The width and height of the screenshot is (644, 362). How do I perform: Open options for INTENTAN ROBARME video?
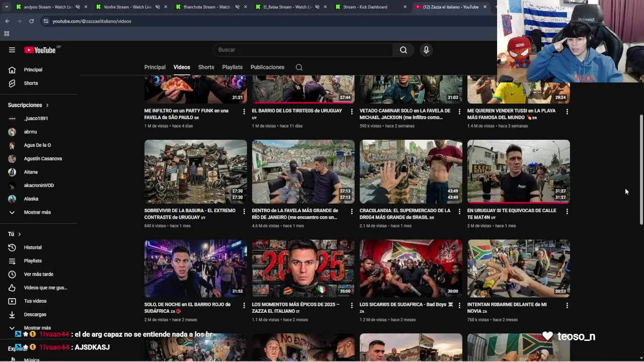(567, 305)
